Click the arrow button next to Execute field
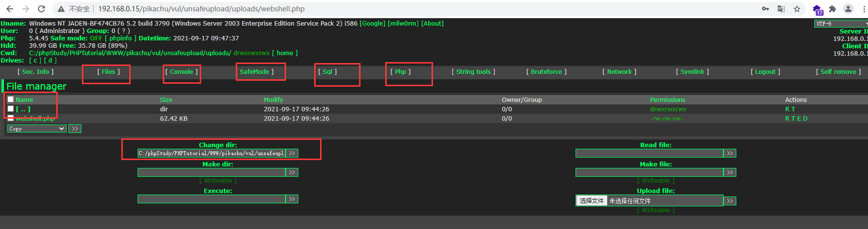Viewport: 868px width, 229px height. coord(292,199)
